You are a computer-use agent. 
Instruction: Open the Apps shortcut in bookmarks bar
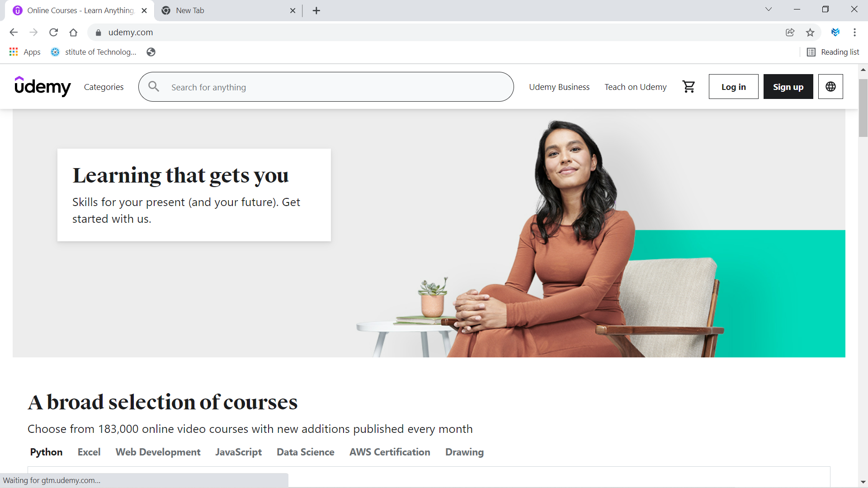(x=25, y=52)
